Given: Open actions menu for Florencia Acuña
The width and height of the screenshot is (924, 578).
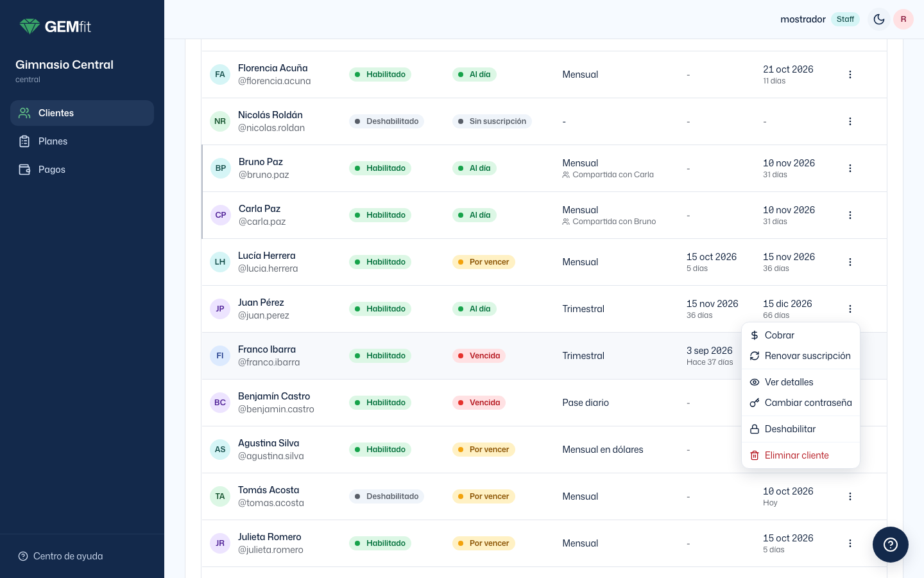Looking at the screenshot, I should tap(850, 74).
